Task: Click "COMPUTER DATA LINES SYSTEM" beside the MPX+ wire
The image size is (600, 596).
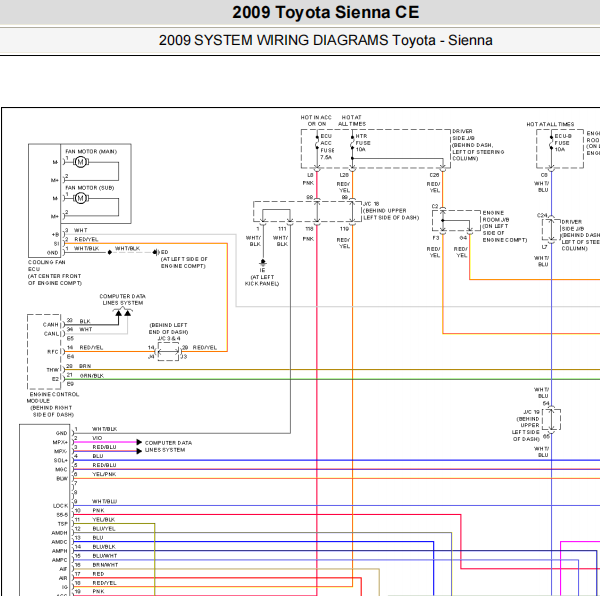Action: coord(168,446)
